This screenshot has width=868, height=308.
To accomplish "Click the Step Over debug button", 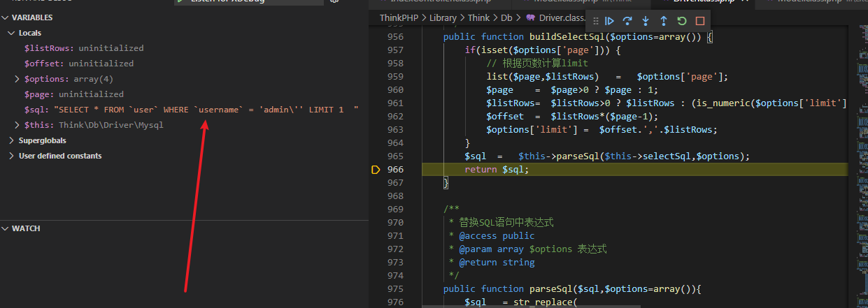I will 627,21.
